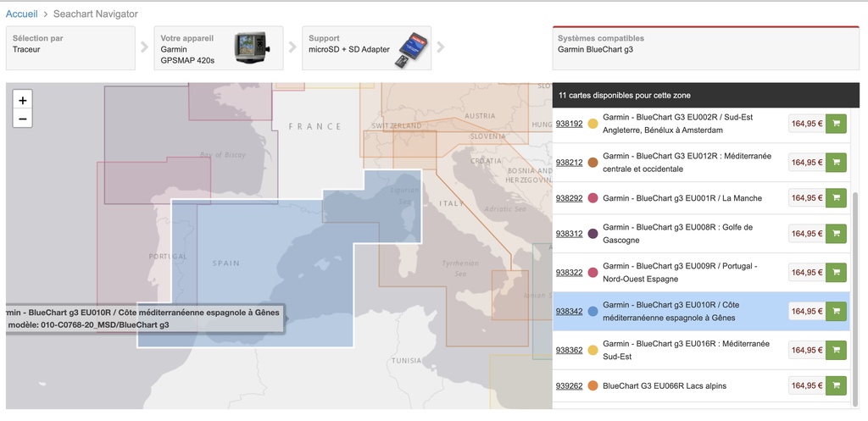Click purple color dot for EU008R chart
Screen dimensions: 868x421
point(593,234)
